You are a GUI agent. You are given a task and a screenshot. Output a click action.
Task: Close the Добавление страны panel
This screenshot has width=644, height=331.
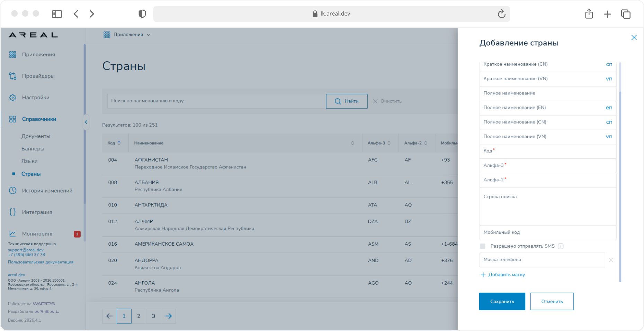coord(634,37)
